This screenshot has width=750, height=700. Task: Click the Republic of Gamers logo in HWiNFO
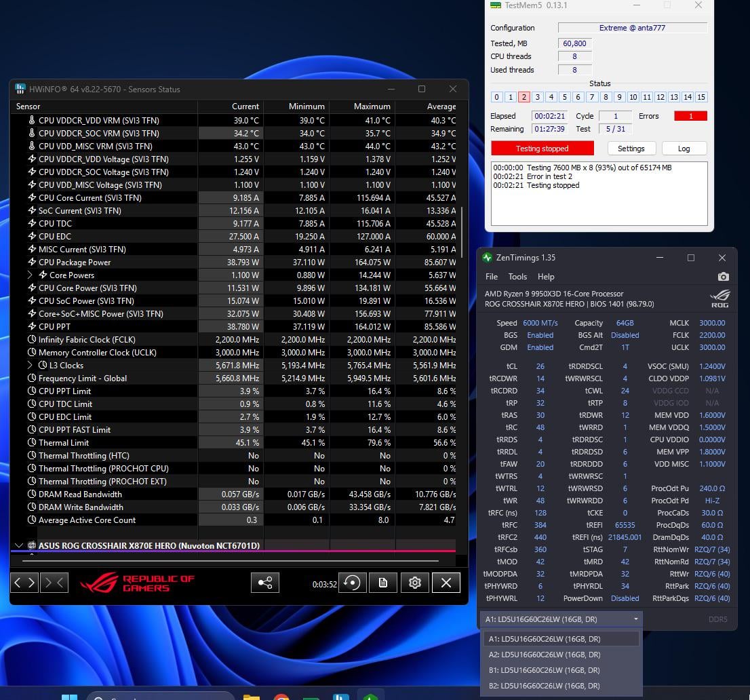tap(138, 582)
